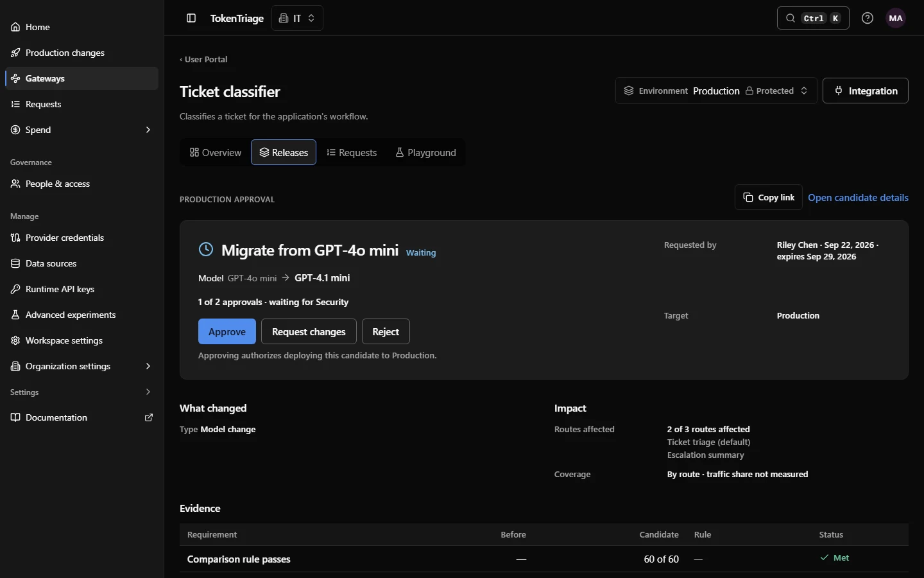
Task: Open Documentation external link icon
Action: (149, 417)
